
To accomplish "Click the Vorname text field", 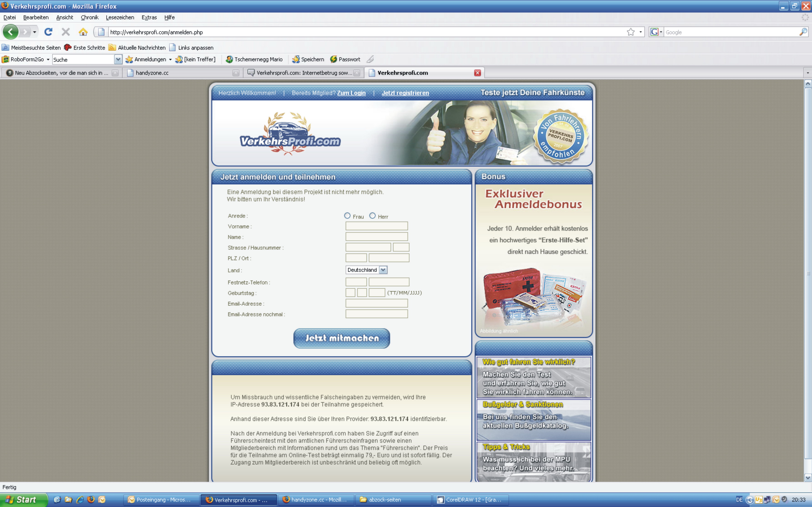I will (376, 226).
